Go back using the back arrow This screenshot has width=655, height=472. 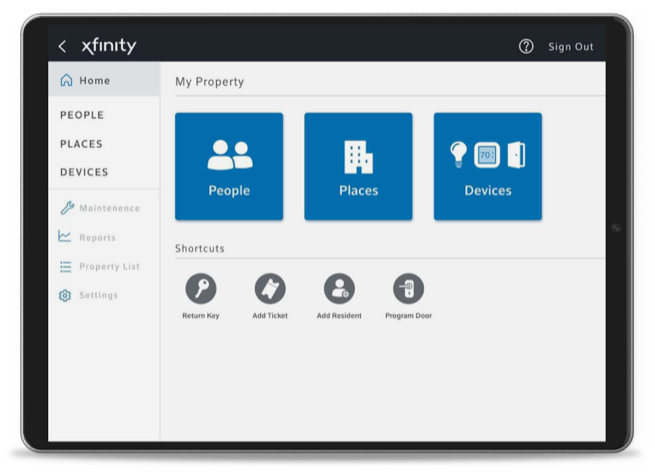point(63,46)
